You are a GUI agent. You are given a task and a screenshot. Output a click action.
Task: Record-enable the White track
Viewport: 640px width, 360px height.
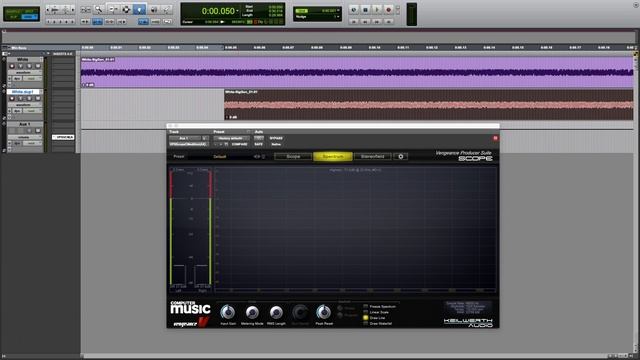coord(12,66)
